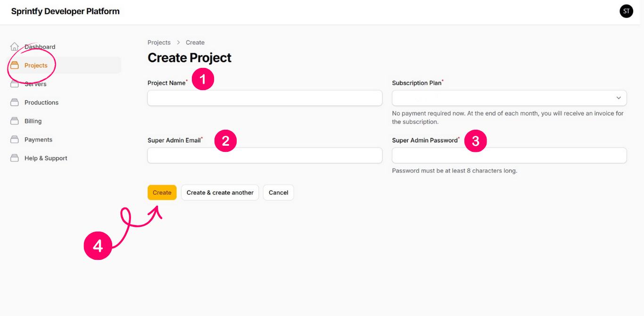Click the Sprintfy Developer Platform logo
The height and width of the screenshot is (316, 644).
pyautogui.click(x=65, y=11)
